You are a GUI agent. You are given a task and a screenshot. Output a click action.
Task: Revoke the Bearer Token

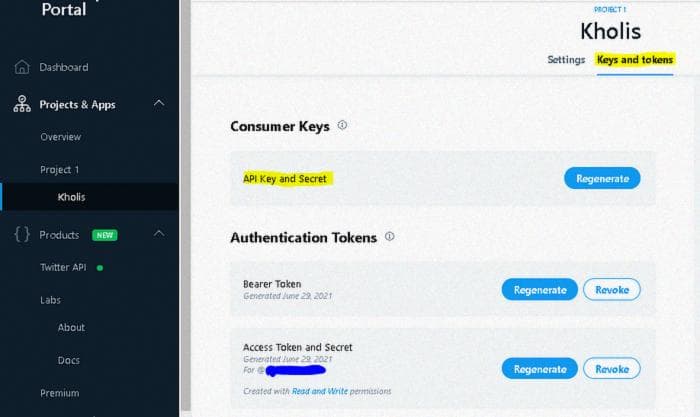[x=612, y=290]
